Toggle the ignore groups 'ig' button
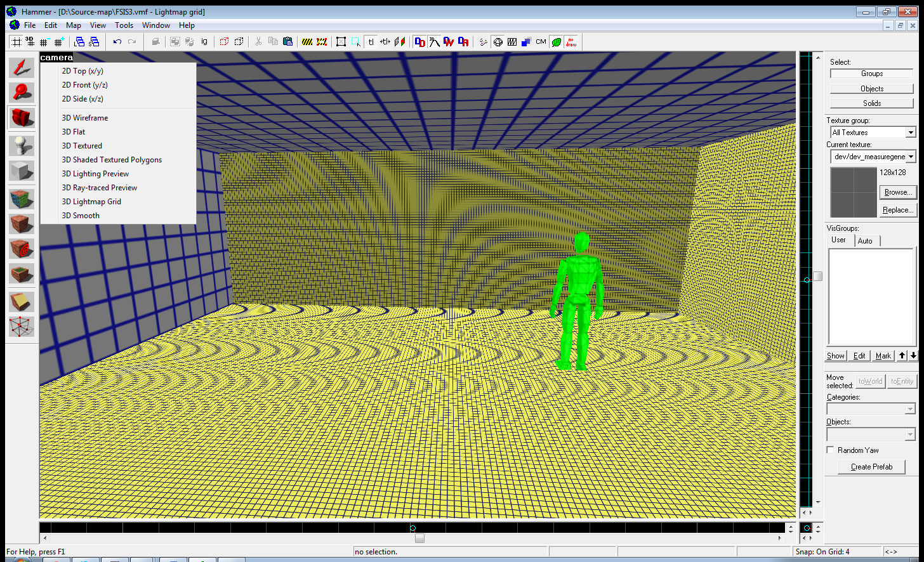This screenshot has width=924, height=562. (204, 42)
